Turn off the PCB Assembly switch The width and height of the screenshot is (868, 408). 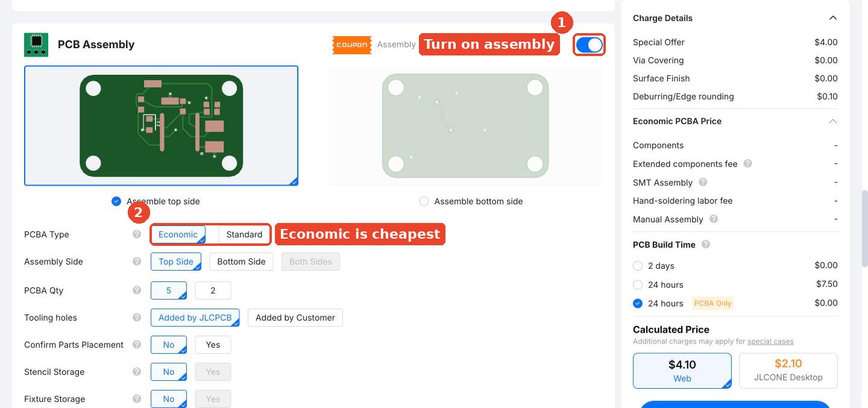tap(589, 45)
